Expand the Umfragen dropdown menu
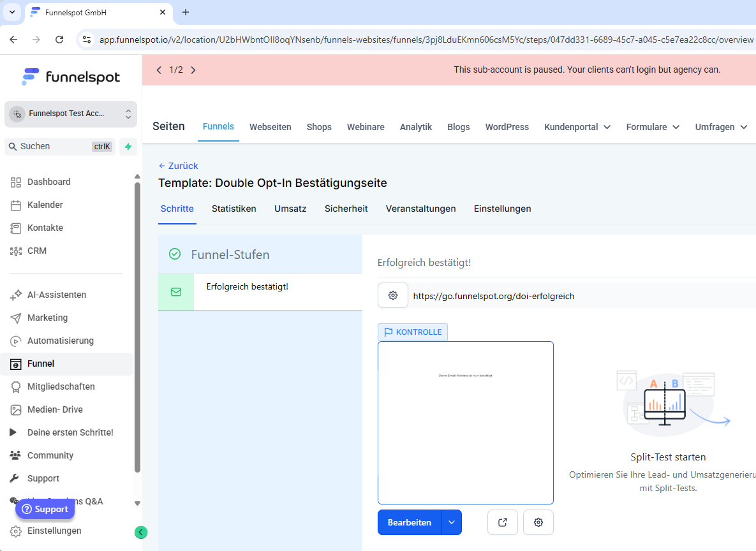Image resolution: width=756 pixels, height=551 pixels. (721, 127)
